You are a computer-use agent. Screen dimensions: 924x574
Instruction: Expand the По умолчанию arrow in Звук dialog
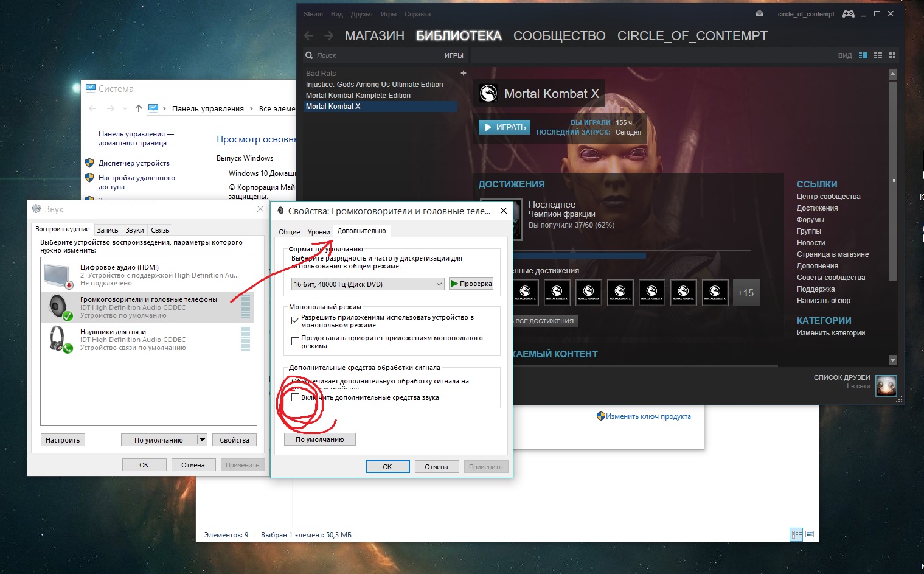pos(202,439)
